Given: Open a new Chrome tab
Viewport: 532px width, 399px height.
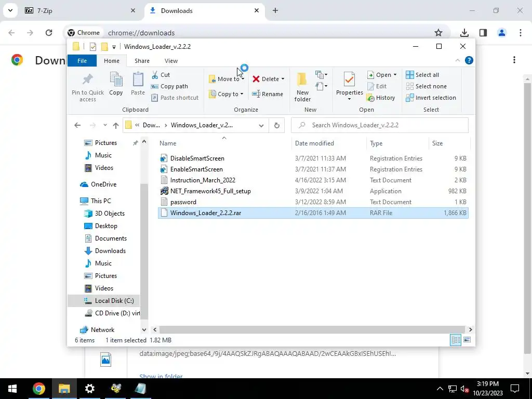Looking at the screenshot, I should [275, 10].
